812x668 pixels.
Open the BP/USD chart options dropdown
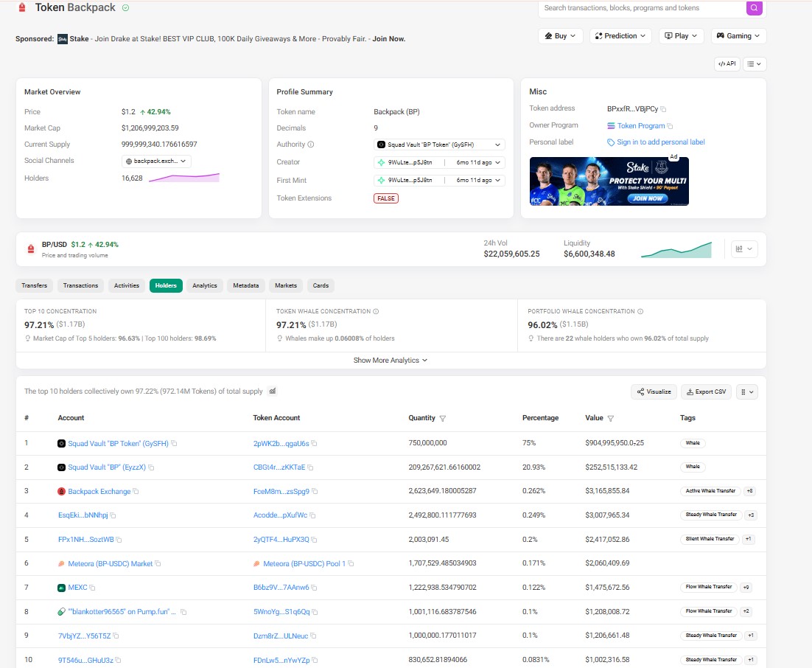[x=744, y=248]
